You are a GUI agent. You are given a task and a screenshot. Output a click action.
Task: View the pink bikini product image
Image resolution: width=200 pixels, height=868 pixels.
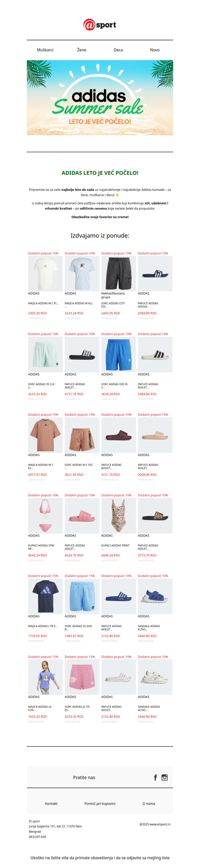[45, 516]
